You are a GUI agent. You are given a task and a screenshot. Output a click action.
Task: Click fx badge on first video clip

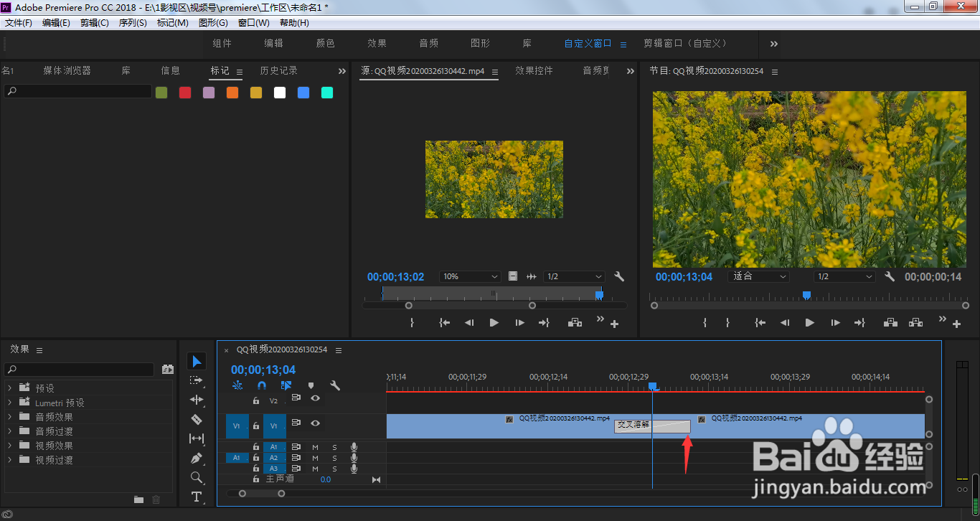509,419
